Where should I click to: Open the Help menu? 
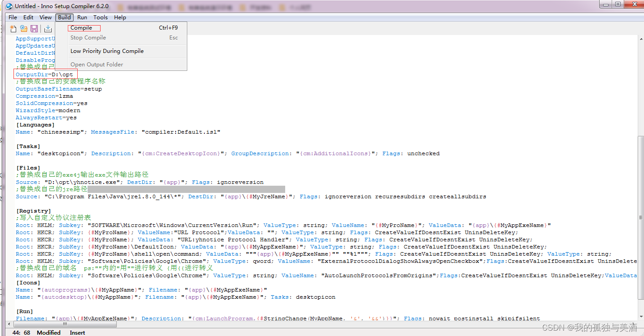tap(120, 17)
